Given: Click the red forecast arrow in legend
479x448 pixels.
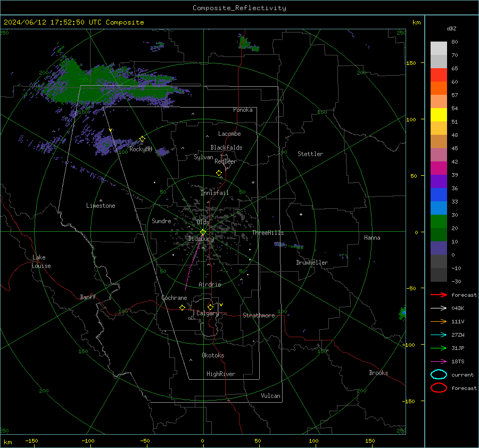Looking at the screenshot, I should pos(439,295).
